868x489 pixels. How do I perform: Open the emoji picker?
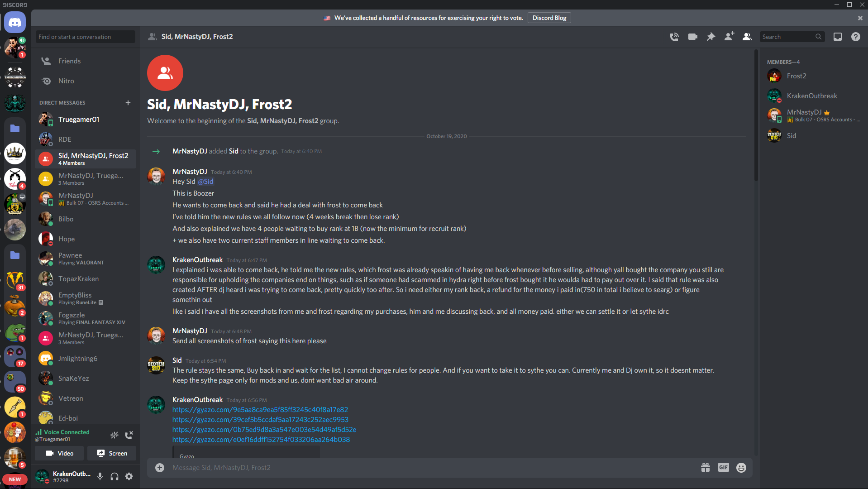[x=741, y=468]
